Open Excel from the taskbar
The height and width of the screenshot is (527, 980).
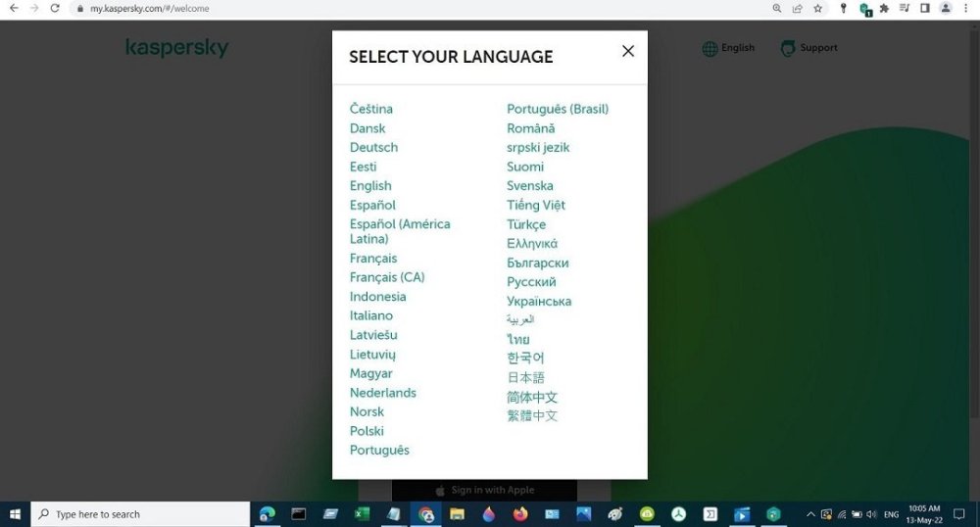click(x=362, y=514)
